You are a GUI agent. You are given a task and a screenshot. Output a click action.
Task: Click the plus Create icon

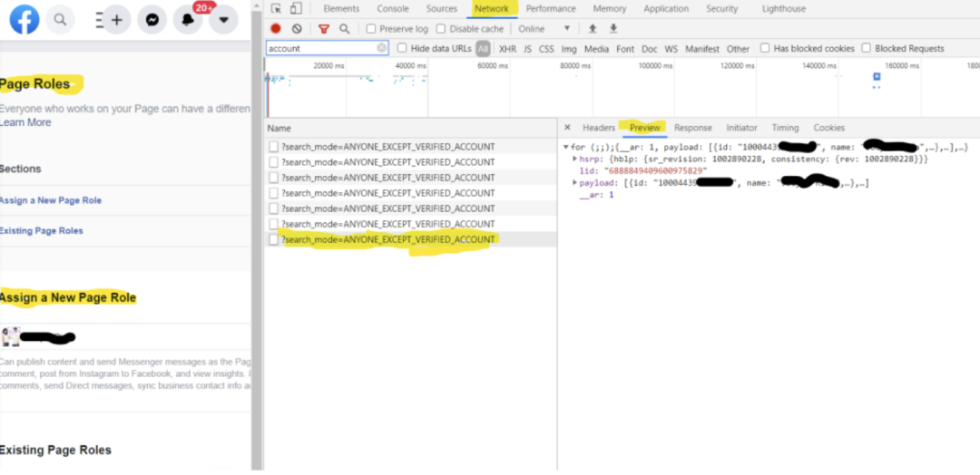[x=116, y=19]
